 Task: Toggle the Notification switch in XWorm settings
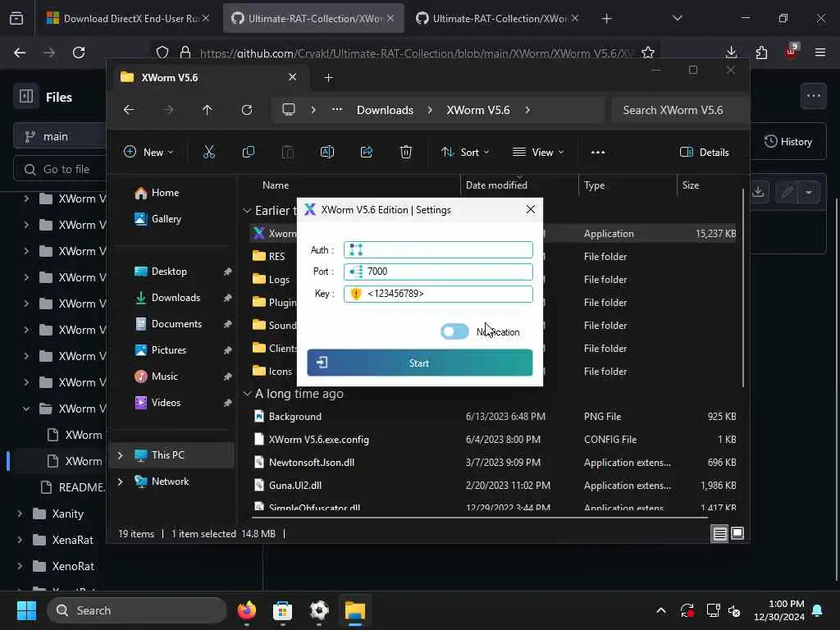tap(454, 331)
